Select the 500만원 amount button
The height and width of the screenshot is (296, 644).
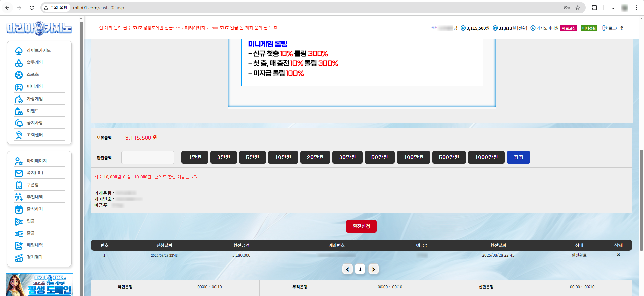(449, 157)
